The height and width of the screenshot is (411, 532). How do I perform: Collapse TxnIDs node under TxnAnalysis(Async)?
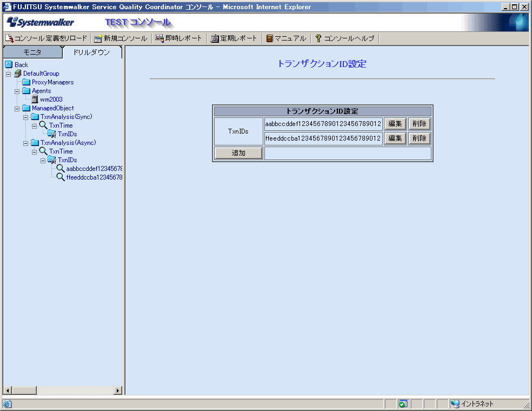click(43, 161)
